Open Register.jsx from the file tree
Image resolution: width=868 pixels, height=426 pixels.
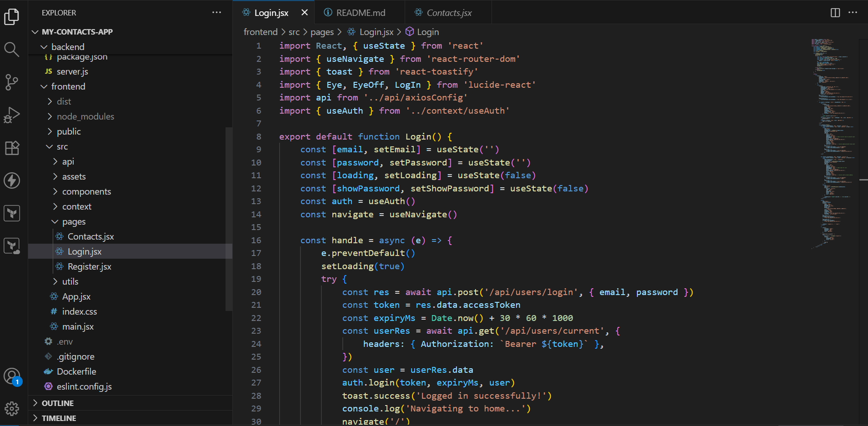tap(89, 267)
